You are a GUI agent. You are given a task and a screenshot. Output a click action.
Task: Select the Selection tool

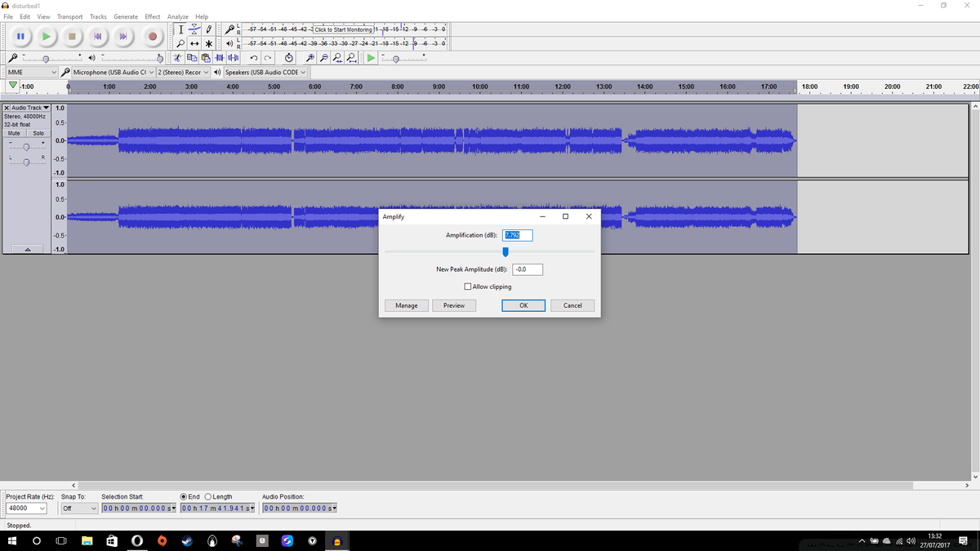pos(180,29)
